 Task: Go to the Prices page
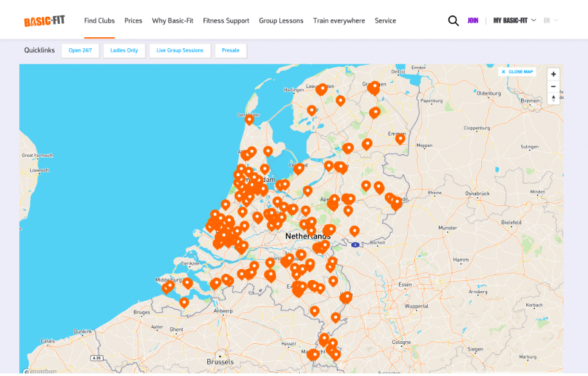click(x=133, y=21)
